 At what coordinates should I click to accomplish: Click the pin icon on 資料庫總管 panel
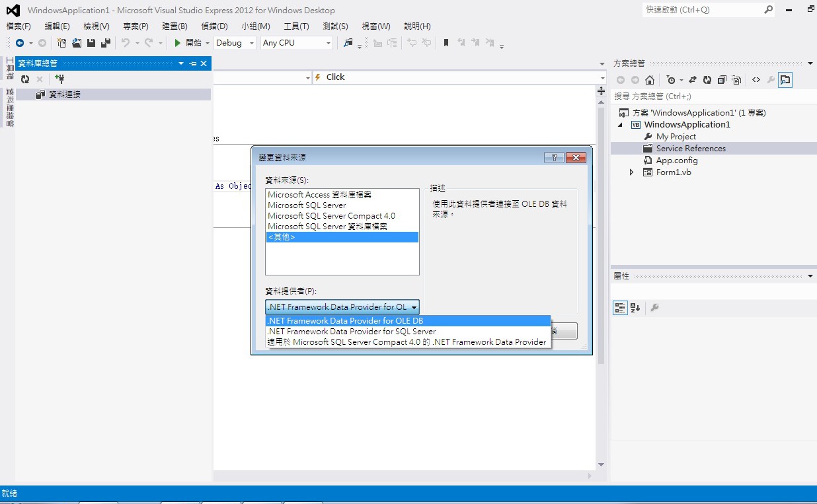coord(193,63)
